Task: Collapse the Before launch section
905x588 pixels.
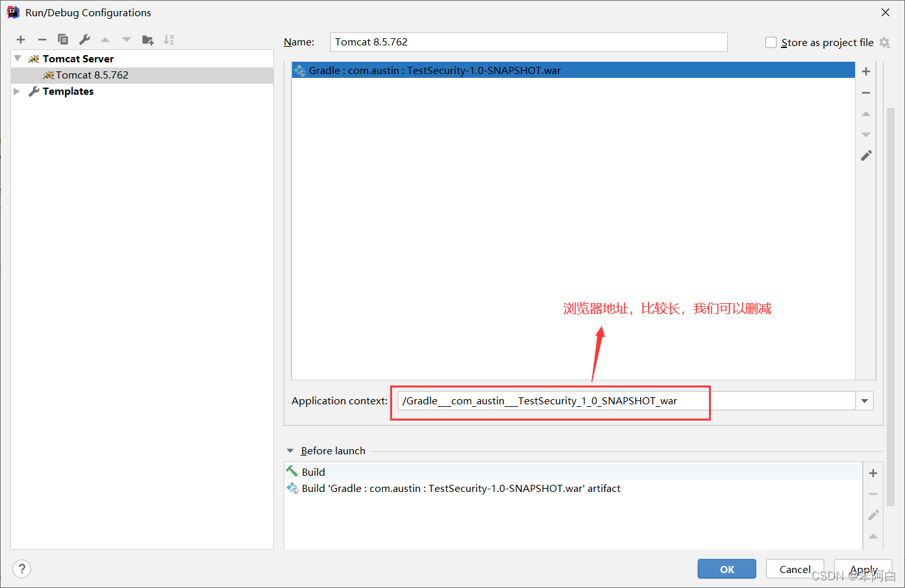Action: coord(290,450)
